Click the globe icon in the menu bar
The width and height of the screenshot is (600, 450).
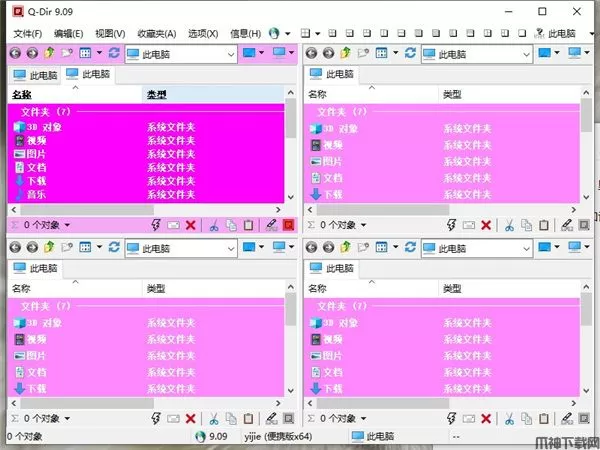274,33
